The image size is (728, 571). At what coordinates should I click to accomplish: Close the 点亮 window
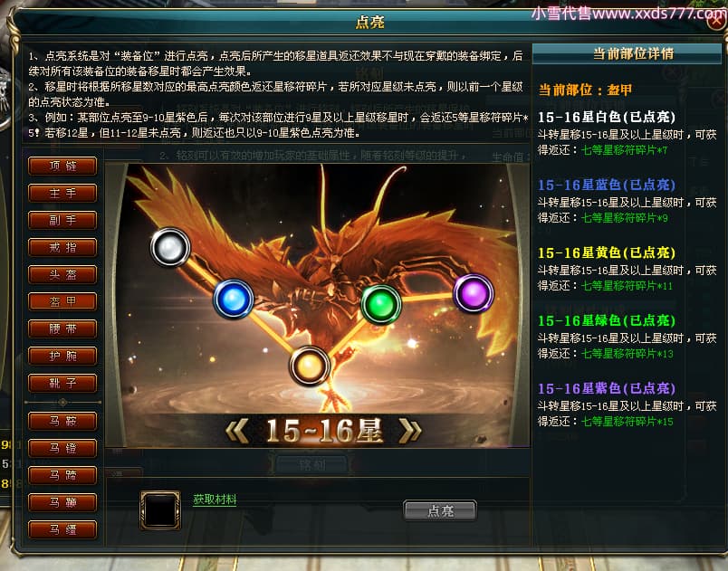click(717, 21)
